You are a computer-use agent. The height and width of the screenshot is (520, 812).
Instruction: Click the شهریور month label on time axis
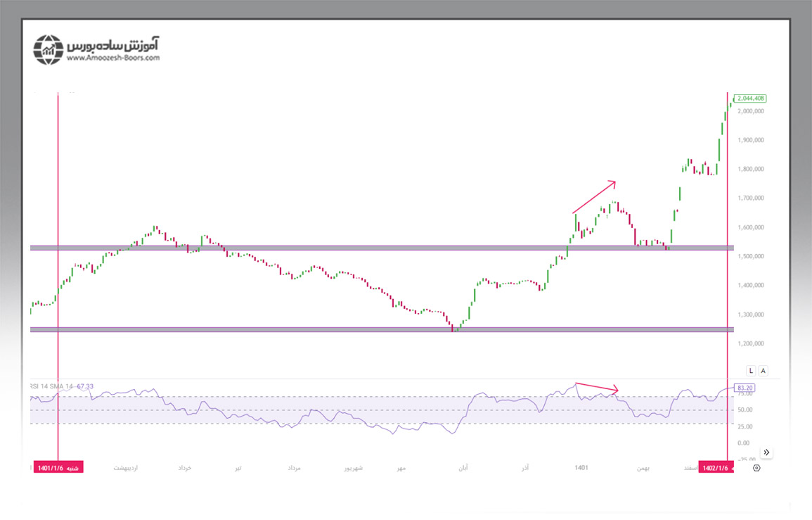click(353, 467)
